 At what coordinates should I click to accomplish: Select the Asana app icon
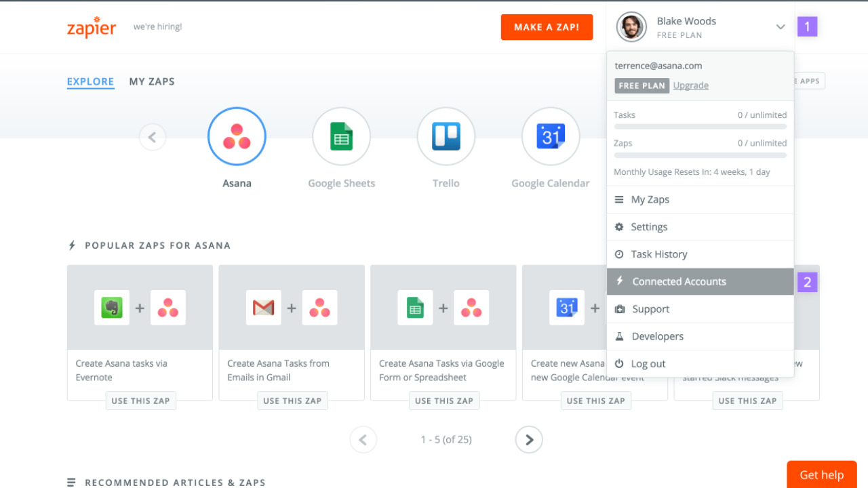pos(237,136)
